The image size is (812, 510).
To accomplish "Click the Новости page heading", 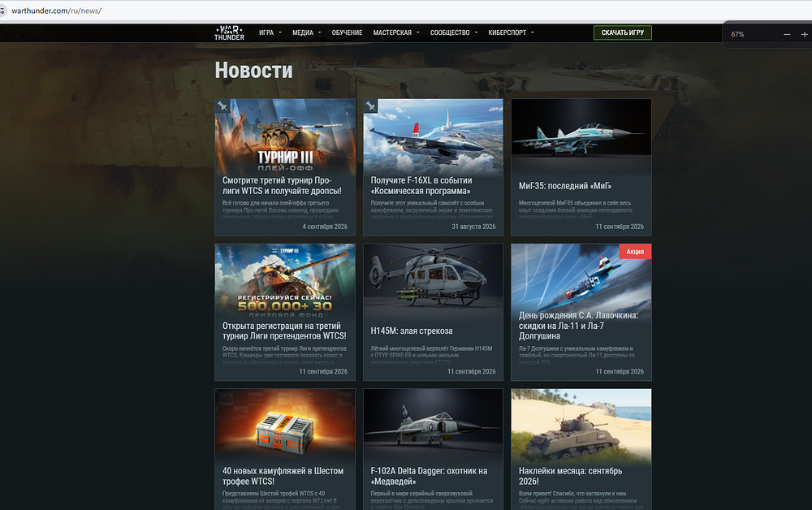I will coord(253,71).
